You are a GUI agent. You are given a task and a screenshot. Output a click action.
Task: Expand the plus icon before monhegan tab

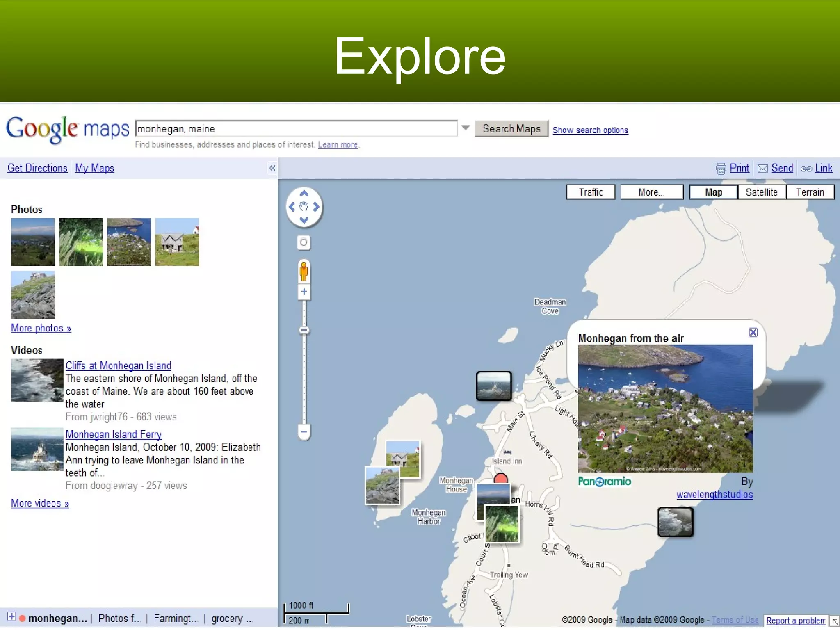(11, 617)
